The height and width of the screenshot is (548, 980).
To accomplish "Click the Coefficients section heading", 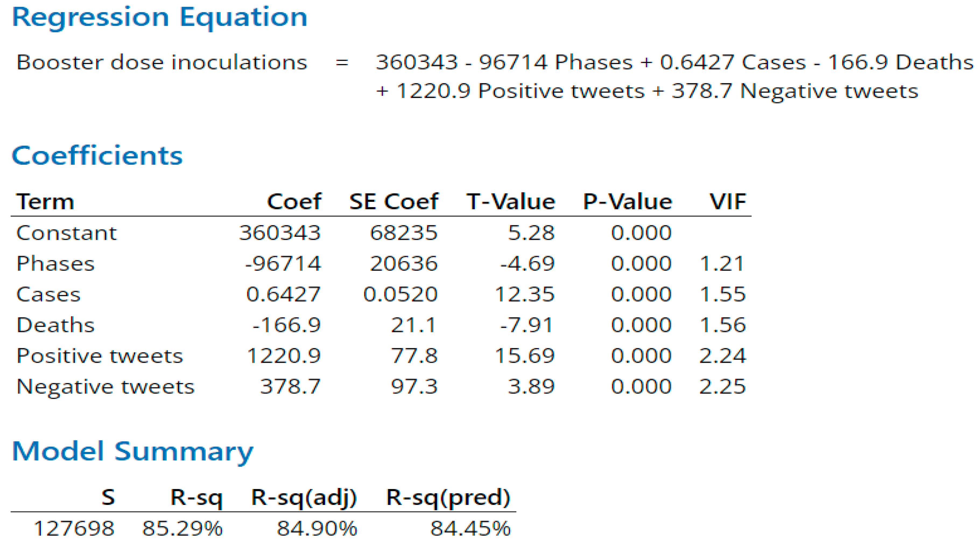I will pyautogui.click(x=97, y=156).
